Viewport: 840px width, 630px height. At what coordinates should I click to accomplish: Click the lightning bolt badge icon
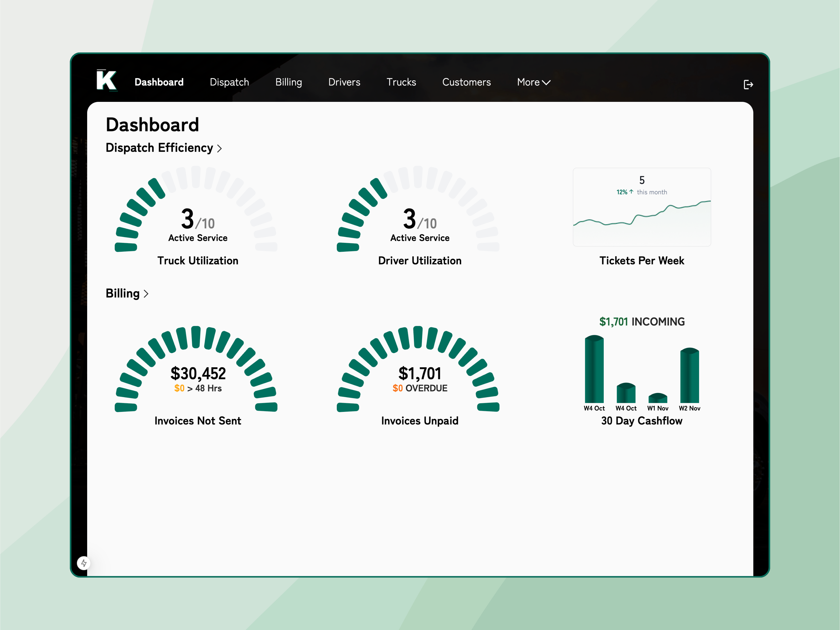tap(84, 563)
